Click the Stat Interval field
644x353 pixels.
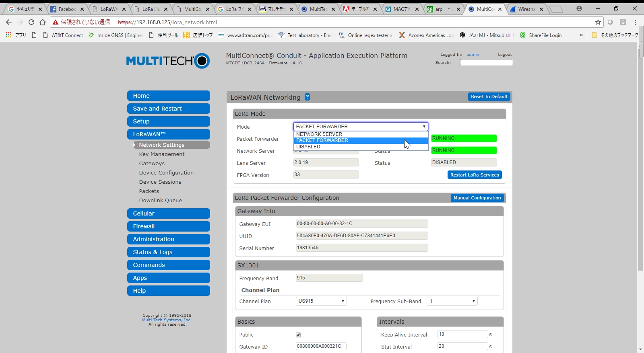click(x=462, y=346)
